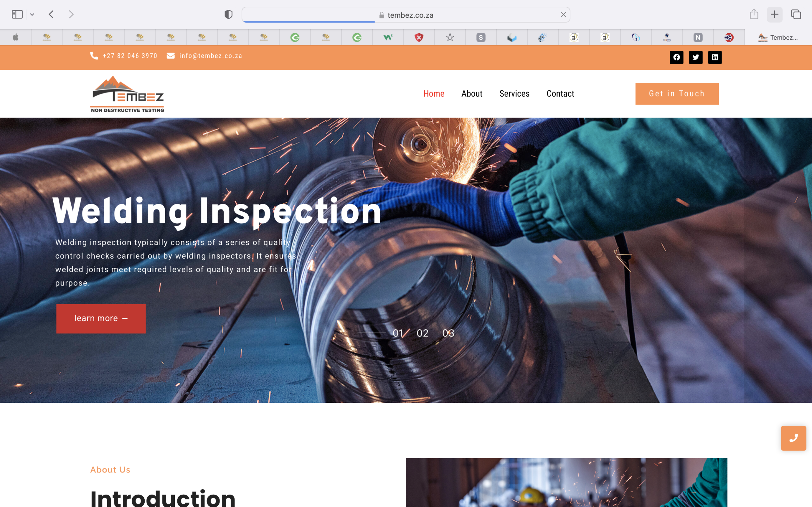This screenshot has height=507, width=812.
Task: Toggle the Safari sidebar
Action: pos(17,15)
